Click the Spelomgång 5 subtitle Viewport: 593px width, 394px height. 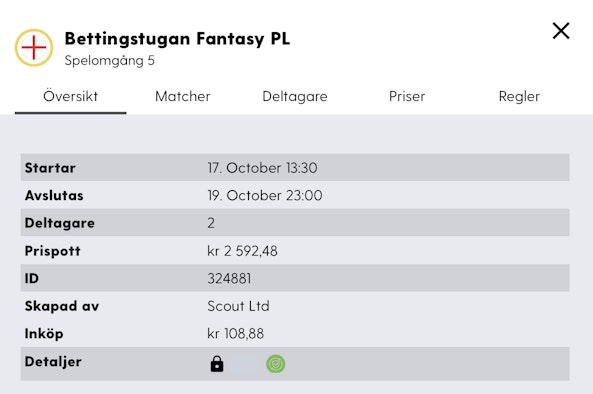(110, 60)
